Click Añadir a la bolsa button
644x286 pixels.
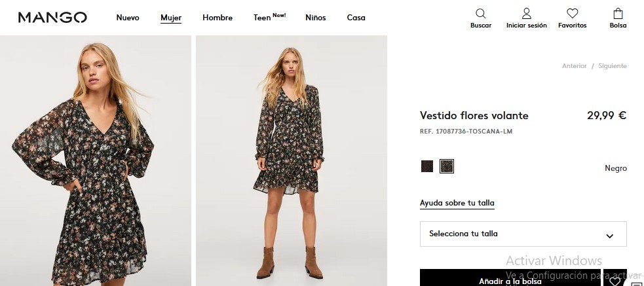click(x=510, y=280)
